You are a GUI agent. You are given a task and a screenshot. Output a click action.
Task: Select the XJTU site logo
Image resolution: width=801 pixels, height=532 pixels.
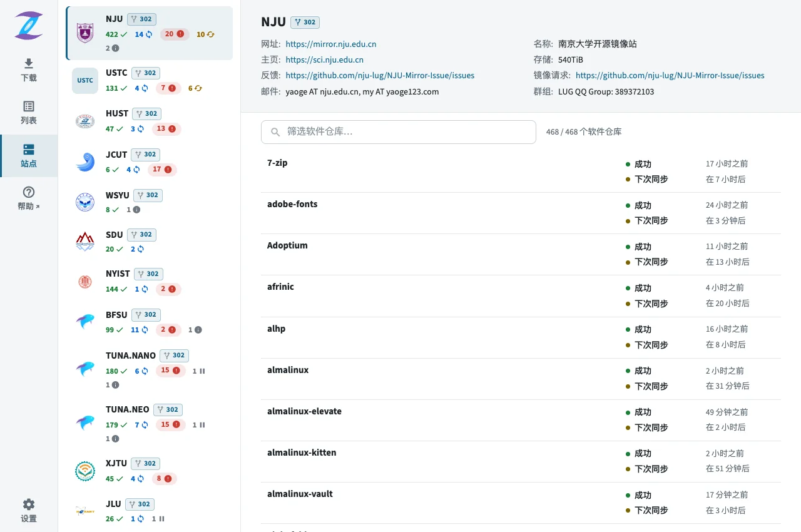tap(85, 471)
